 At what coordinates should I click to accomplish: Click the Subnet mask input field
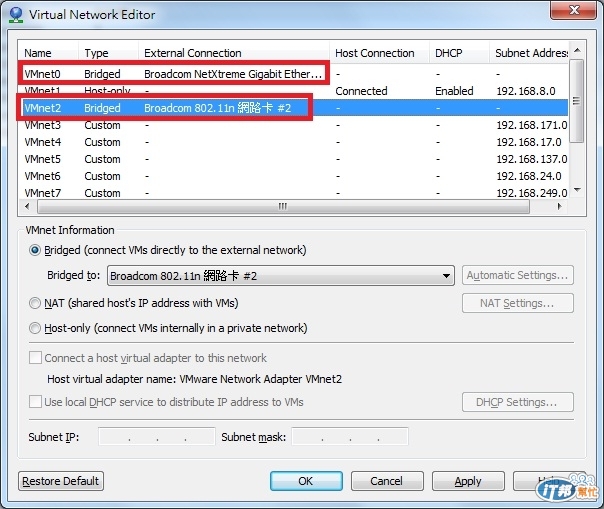click(x=350, y=437)
